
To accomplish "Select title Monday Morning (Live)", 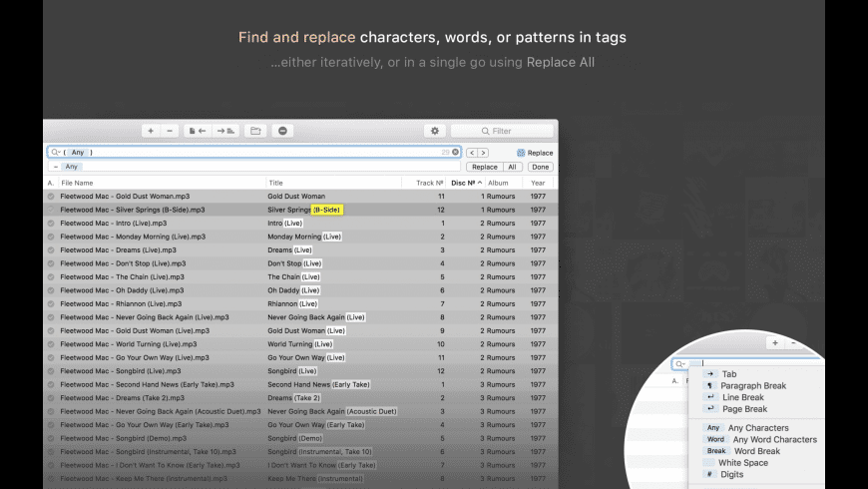I will 304,237.
